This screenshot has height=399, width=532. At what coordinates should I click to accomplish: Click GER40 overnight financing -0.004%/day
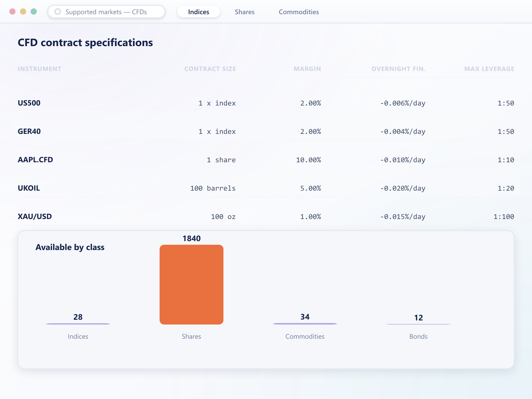click(x=403, y=132)
